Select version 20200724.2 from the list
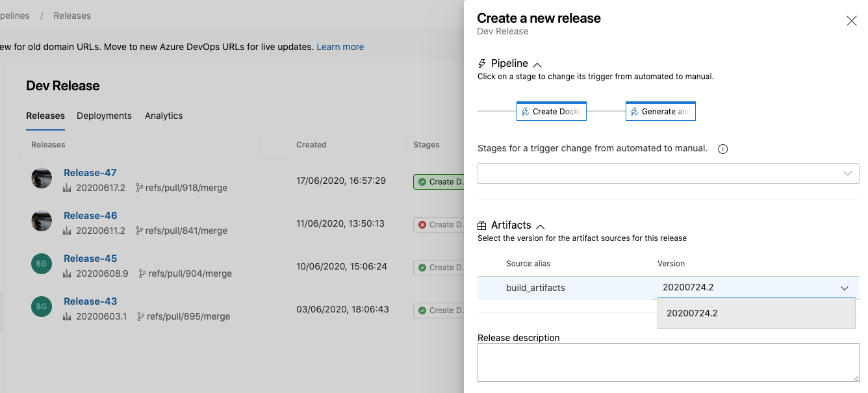The height and width of the screenshot is (393, 868). pyautogui.click(x=692, y=313)
